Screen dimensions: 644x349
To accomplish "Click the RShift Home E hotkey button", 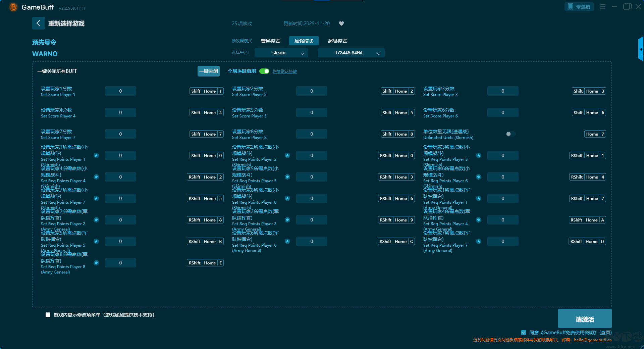I will [205, 263].
